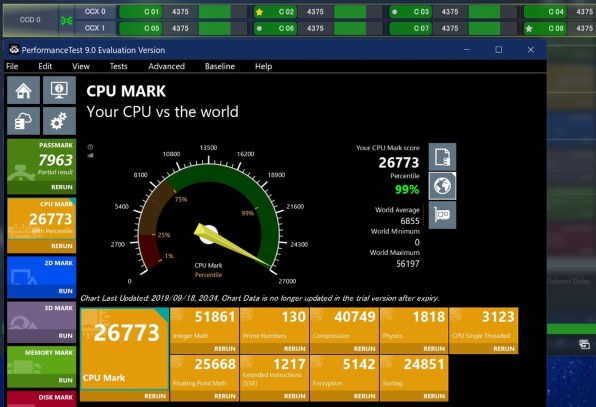Click the dot marker next to C 03
The width and height of the screenshot is (596, 407).
pyautogui.click(x=395, y=12)
